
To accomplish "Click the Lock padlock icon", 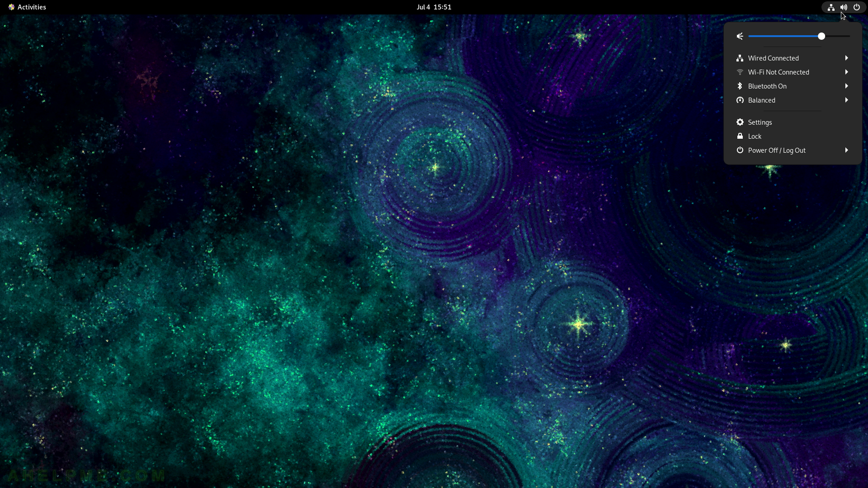I will tap(740, 136).
